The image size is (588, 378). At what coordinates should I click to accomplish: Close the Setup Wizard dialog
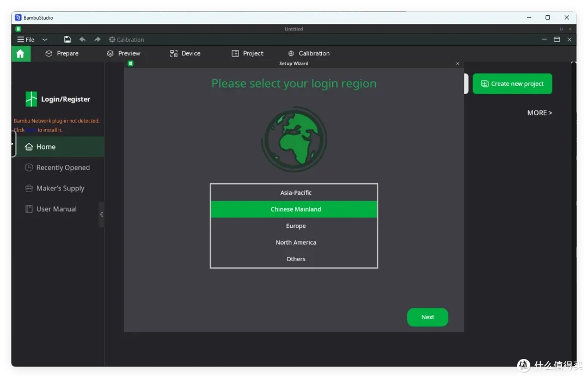tap(457, 64)
